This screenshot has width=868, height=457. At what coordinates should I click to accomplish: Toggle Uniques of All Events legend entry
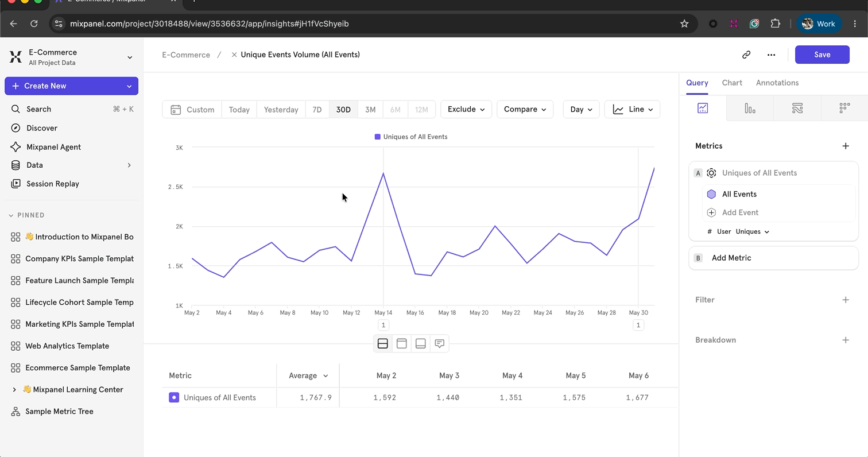(411, 137)
